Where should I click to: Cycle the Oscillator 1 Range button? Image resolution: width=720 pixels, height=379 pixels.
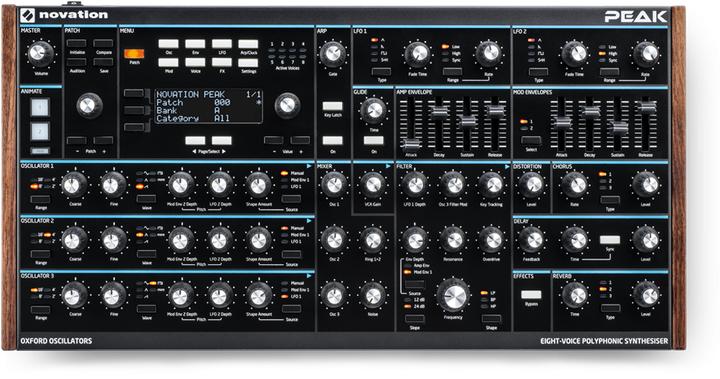(40, 199)
